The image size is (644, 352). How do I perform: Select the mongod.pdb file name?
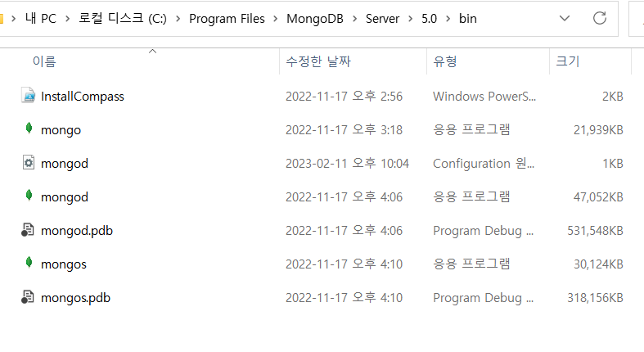point(77,231)
